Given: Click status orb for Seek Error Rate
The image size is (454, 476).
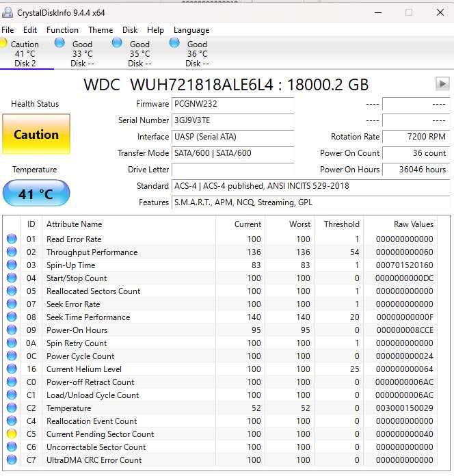Looking at the screenshot, I should pyautogui.click(x=12, y=304).
